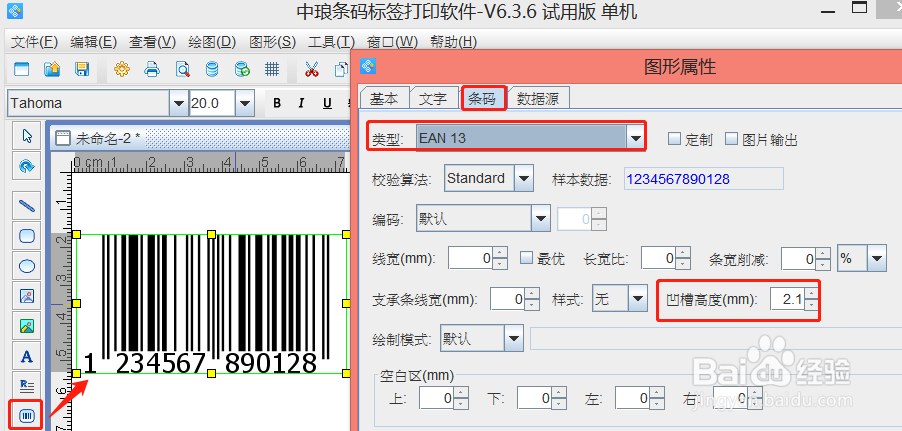Click the New document icon in toolbar
Image resolution: width=902 pixels, height=431 pixels.
(21, 70)
